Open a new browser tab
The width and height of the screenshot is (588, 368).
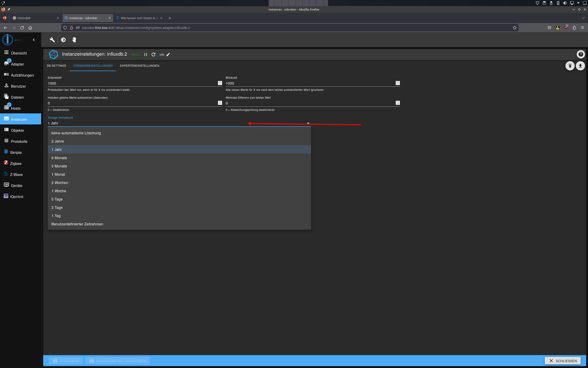pos(170,18)
